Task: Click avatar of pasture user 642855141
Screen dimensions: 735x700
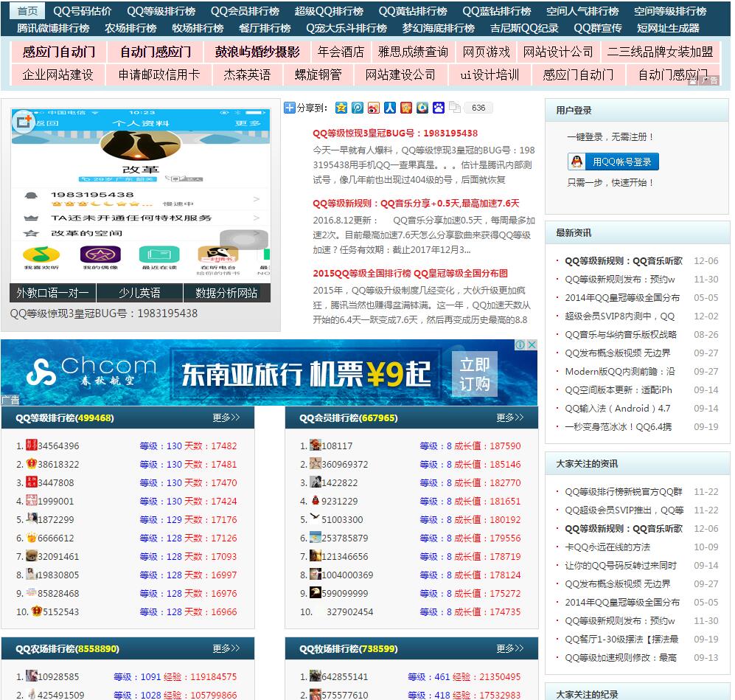Action: coord(316,676)
